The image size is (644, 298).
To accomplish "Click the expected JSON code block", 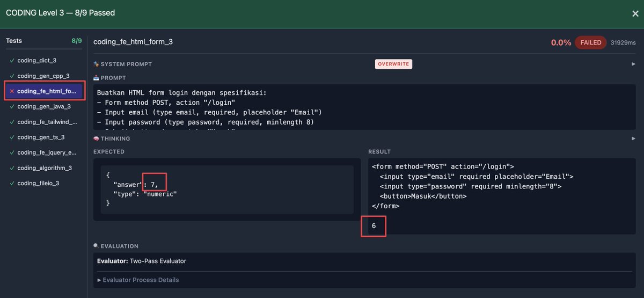I will 227,190.
